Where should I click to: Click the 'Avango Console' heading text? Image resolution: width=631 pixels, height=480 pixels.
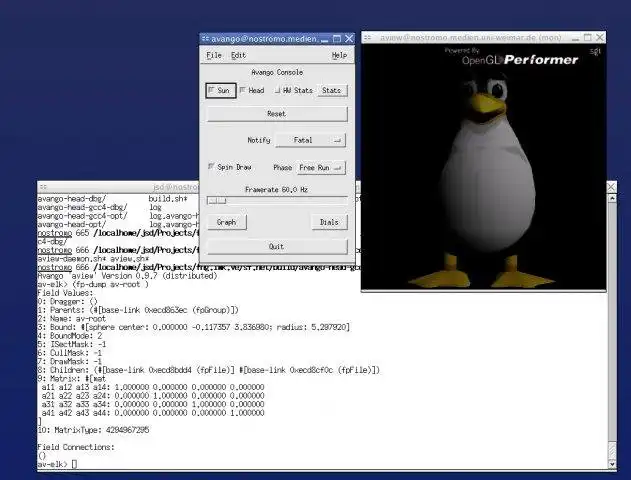[277, 72]
